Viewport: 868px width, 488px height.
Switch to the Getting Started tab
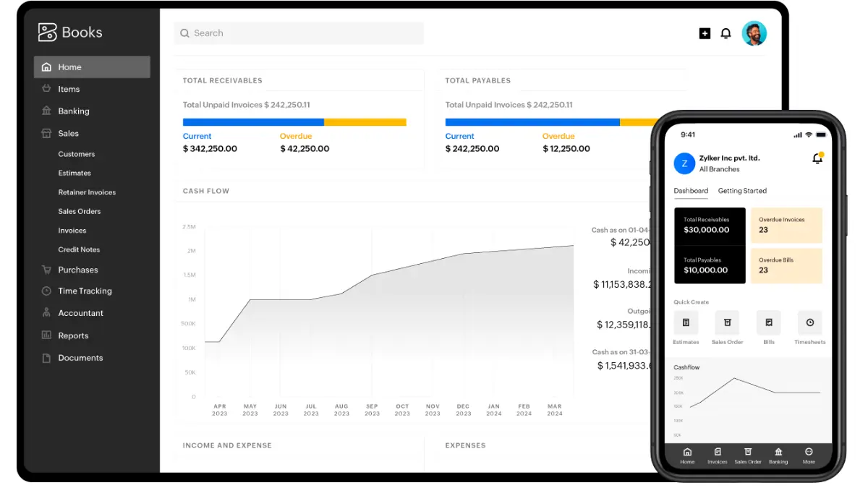(742, 190)
